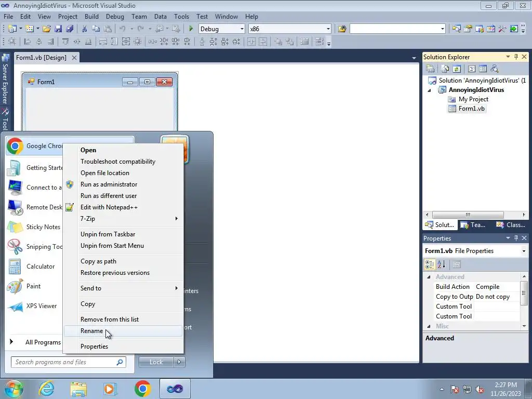Collapse the Misc properties category
Screen dimensions: 532x399
coord(429,326)
